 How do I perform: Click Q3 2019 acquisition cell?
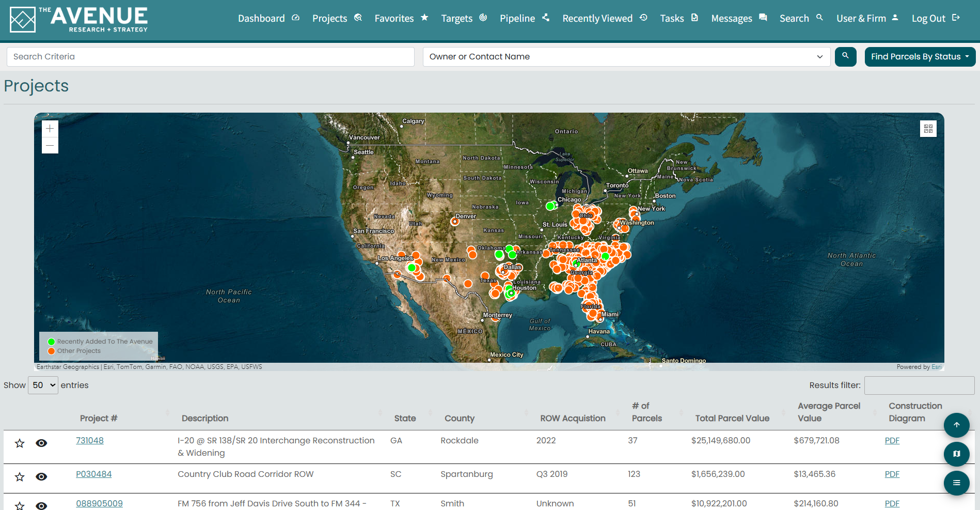[x=552, y=474]
